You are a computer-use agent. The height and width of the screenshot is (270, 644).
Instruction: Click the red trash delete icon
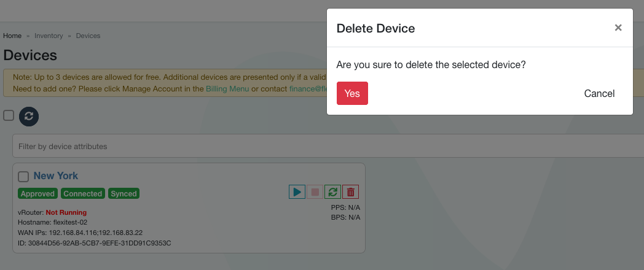tap(351, 191)
